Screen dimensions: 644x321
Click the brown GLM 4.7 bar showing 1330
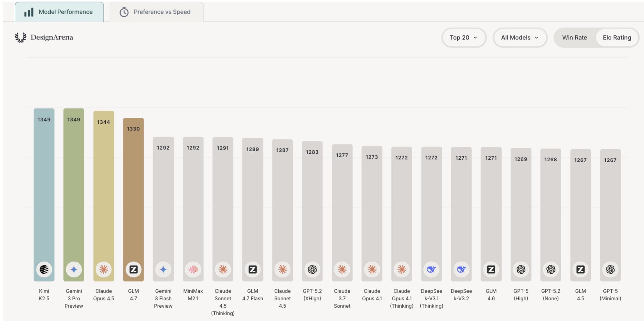[x=133, y=195]
